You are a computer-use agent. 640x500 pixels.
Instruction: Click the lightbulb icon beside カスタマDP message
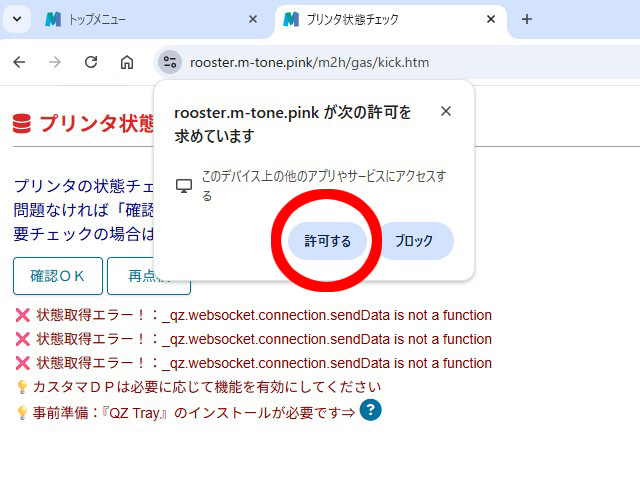pos(22,387)
